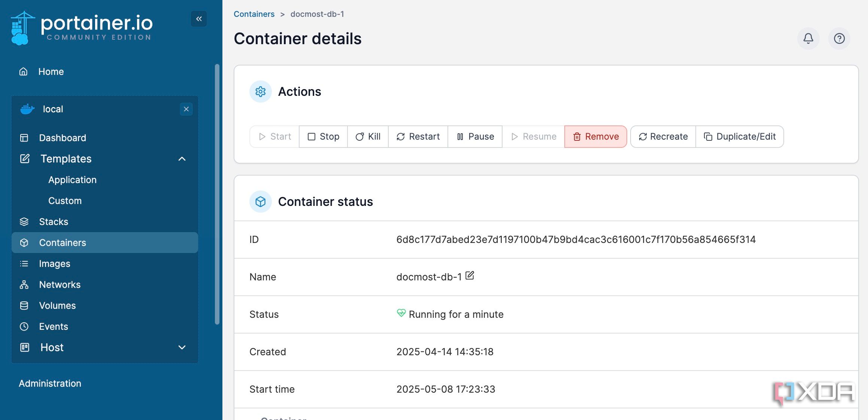Select the container ID hash value
The height and width of the screenshot is (420, 868).
[576, 240]
